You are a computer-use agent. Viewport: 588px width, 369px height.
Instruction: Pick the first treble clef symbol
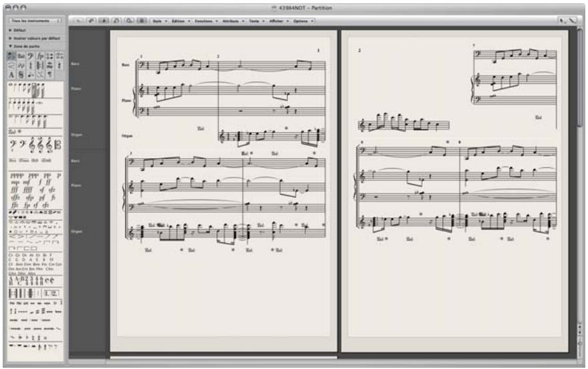click(32, 145)
